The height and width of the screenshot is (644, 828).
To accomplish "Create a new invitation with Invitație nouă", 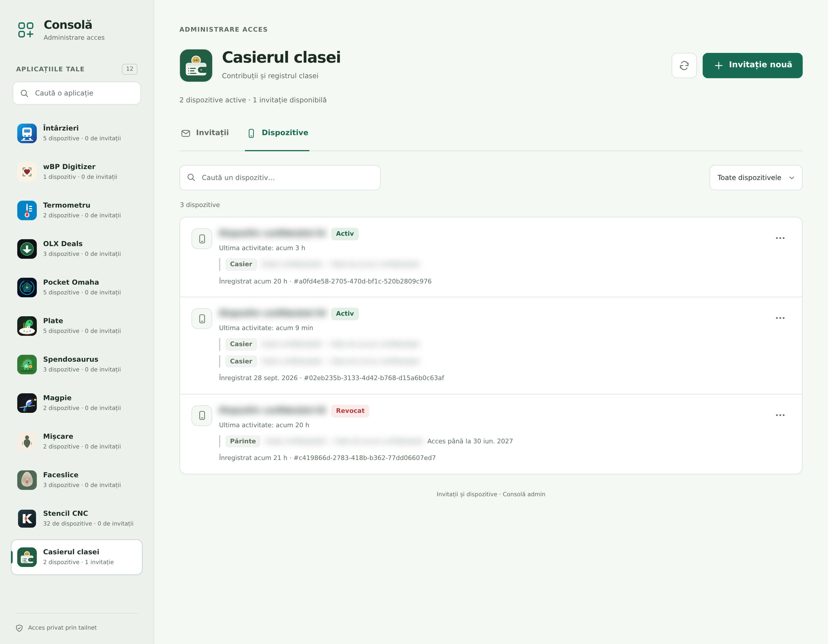I will (752, 66).
